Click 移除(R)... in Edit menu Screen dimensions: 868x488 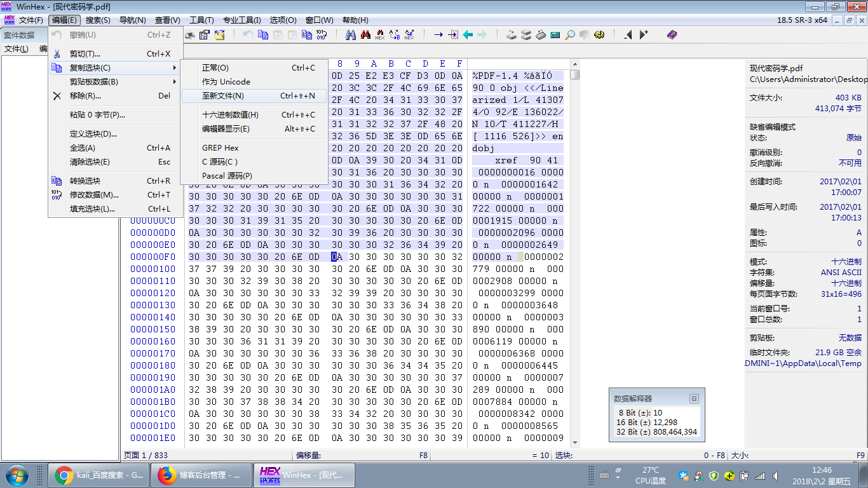(116, 96)
